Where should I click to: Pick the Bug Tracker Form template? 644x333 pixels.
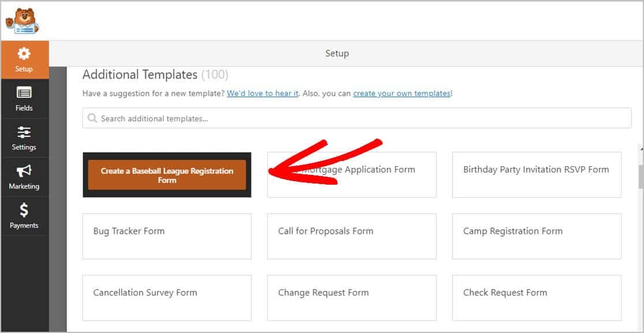coord(167,236)
